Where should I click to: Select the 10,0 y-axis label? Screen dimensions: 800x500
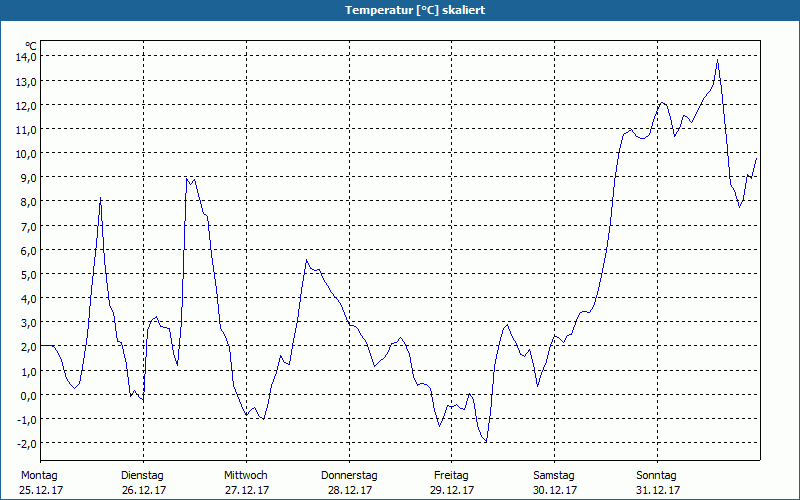(x=26, y=154)
